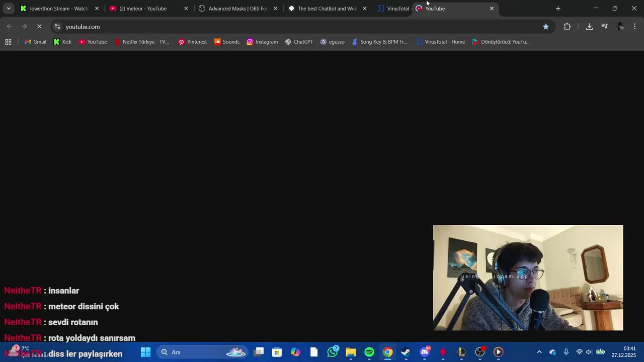Open the VirusTotal - Home bookmark
Viewport: 644px width, 362px height.
tap(440, 42)
